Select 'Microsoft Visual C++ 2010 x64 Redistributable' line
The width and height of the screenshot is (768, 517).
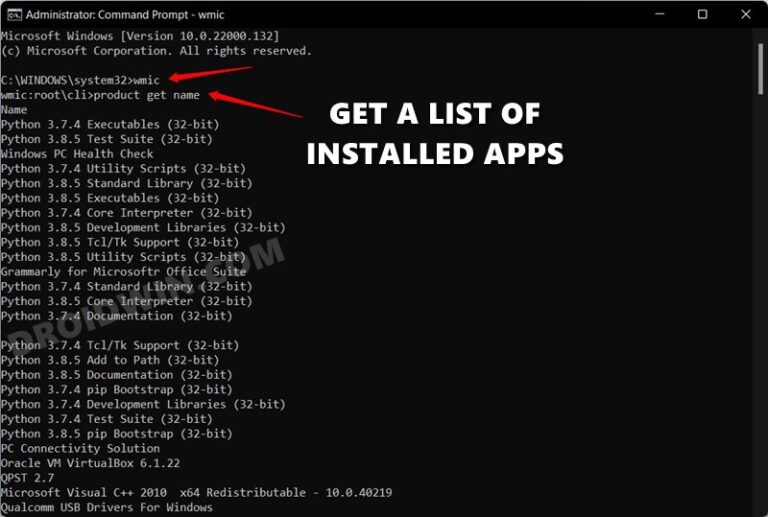tap(196, 492)
